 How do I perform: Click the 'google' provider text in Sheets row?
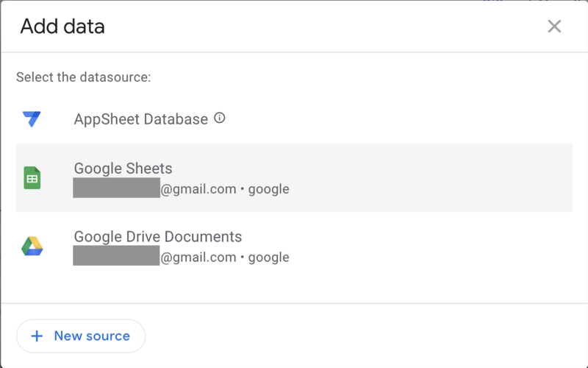tap(268, 189)
